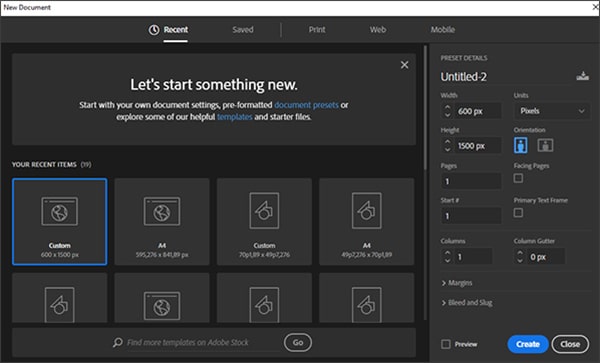Click the save document preset icon
The width and height of the screenshot is (600, 363).
582,76
